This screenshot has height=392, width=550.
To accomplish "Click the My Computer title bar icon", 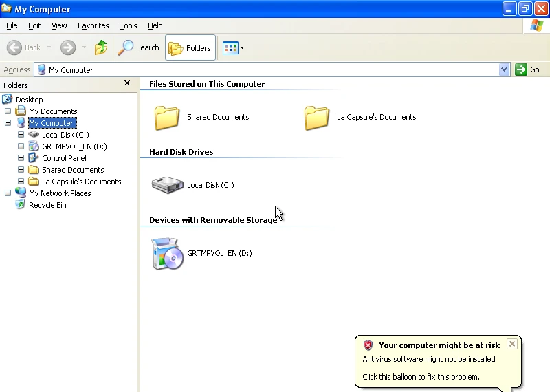I will point(7,8).
